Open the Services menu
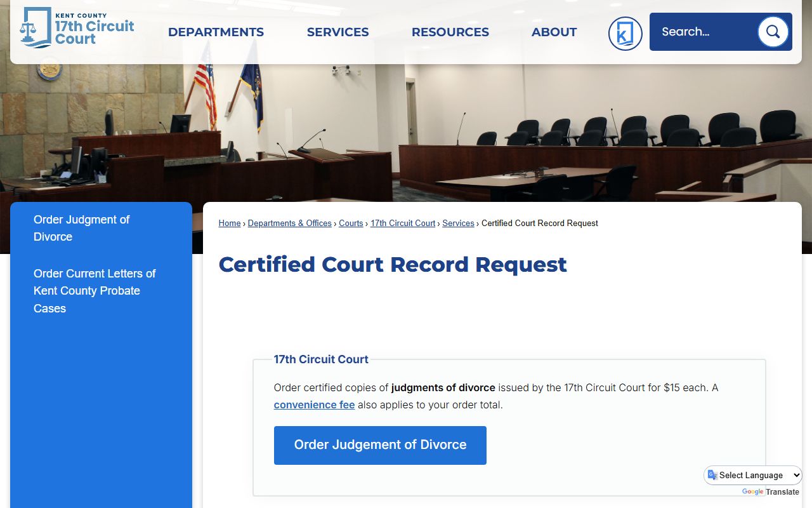This screenshot has width=812, height=508. tap(337, 32)
